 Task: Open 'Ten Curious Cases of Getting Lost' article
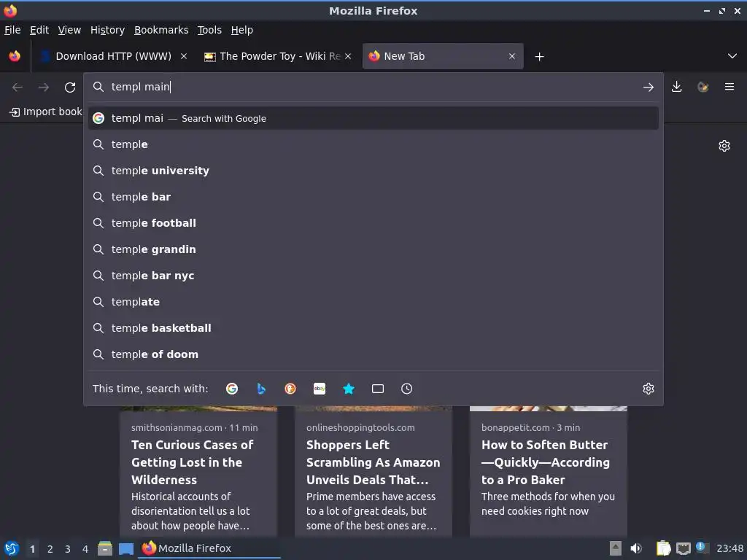(198, 472)
